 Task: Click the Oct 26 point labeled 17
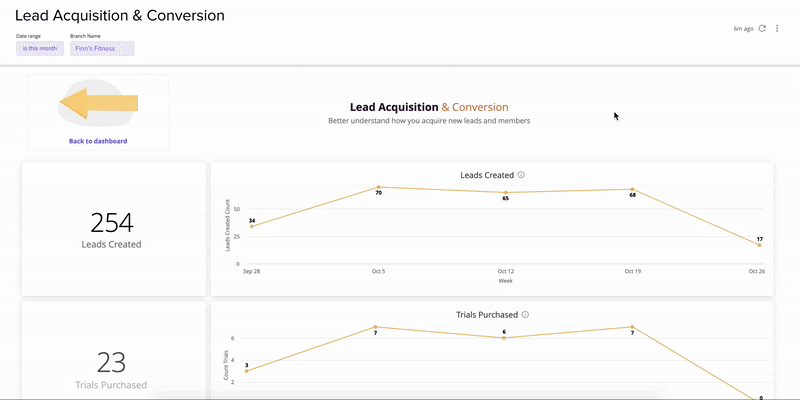pos(760,245)
